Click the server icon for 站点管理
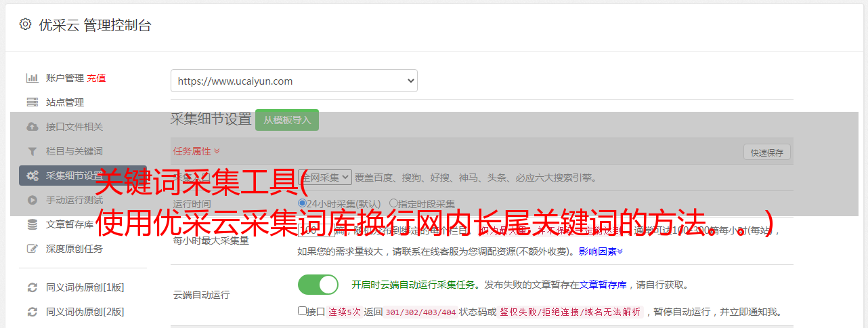This screenshot has width=868, height=328. [32, 102]
